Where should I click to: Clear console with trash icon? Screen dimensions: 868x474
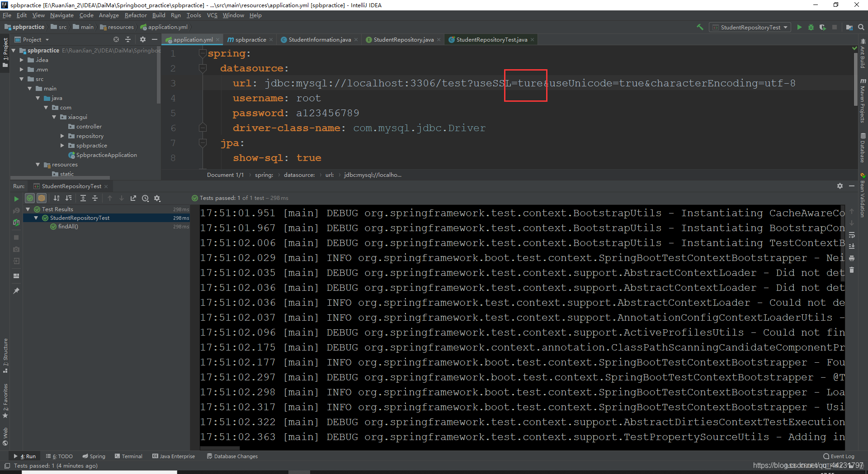[x=852, y=270]
